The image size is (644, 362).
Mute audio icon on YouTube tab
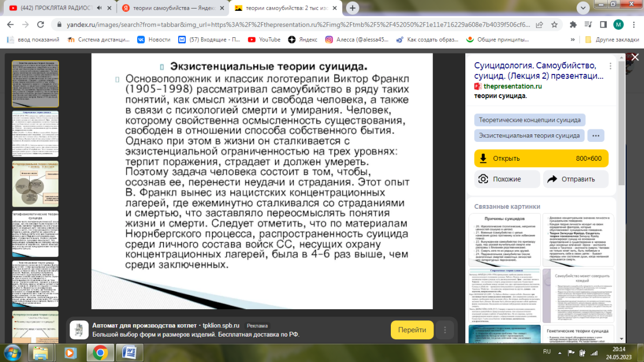pyautogui.click(x=99, y=8)
